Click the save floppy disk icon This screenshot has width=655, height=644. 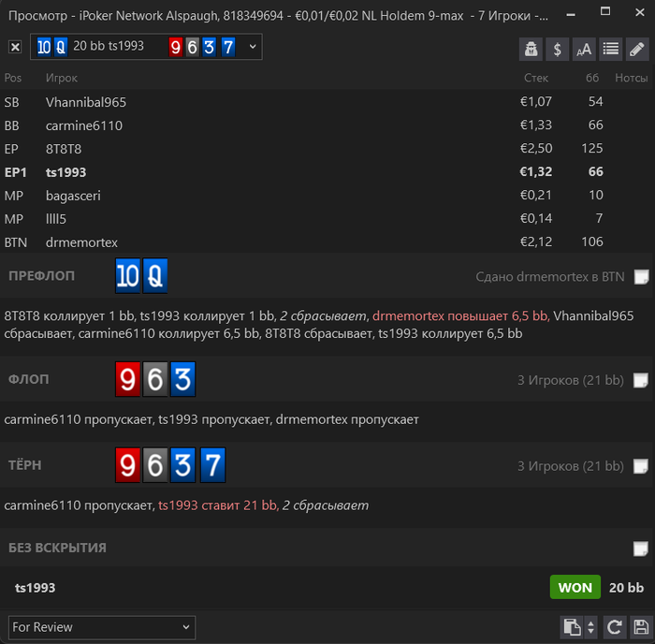[641, 627]
